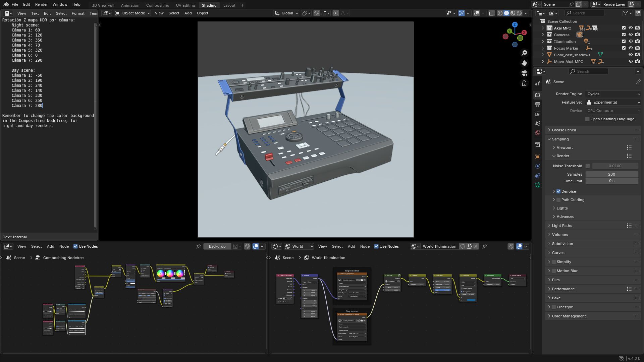The image size is (644, 362).
Task: Open Add menu in World node editor
Action: [351, 246]
